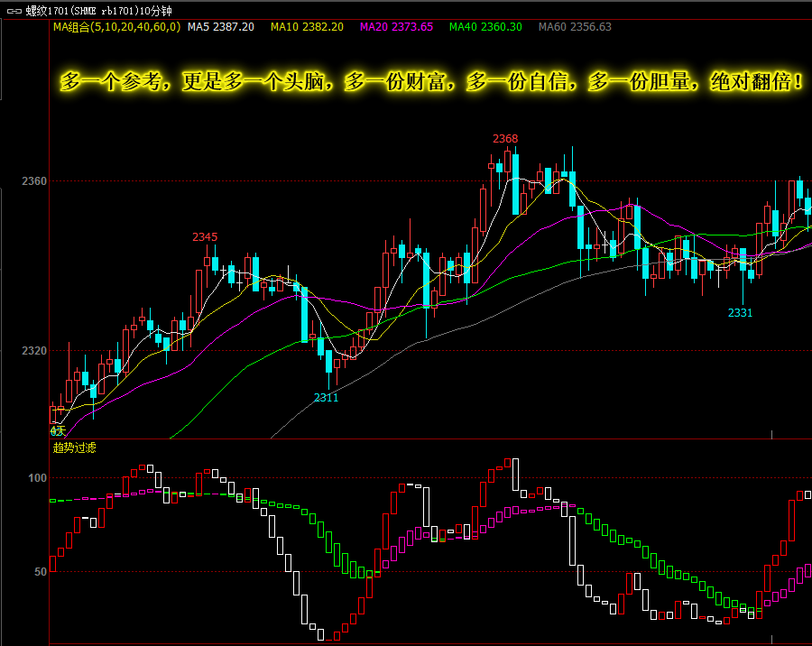Click the 100 level on indicator axis
812x646 pixels.
(x=37, y=478)
